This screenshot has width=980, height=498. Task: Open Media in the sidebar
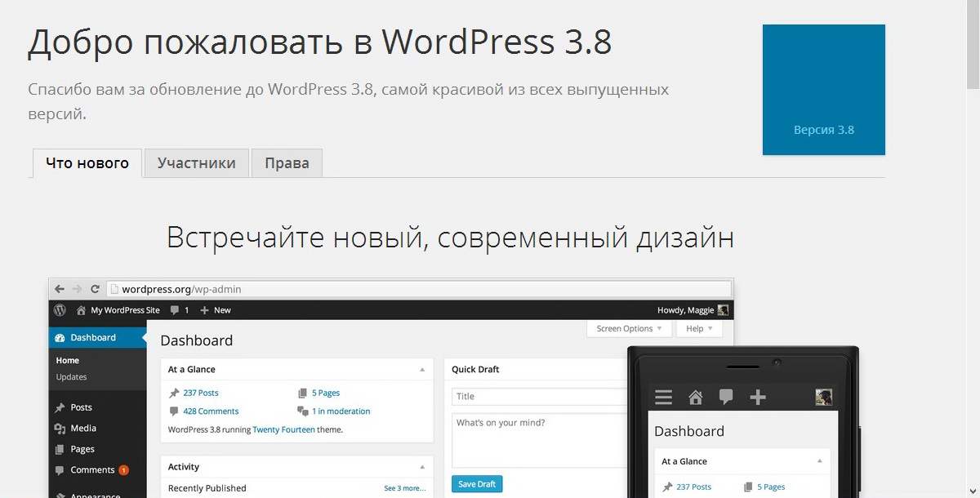point(83,428)
